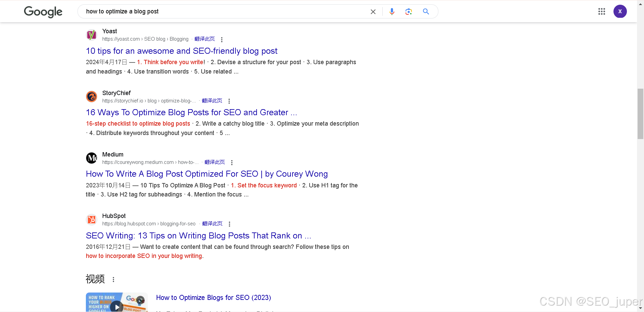Click the Yoast favicon

point(92,35)
